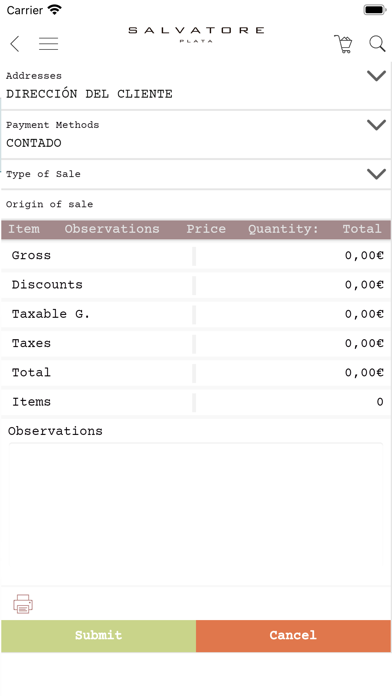Expand the Payment Methods chevron
The image size is (392, 696).
pyautogui.click(x=376, y=125)
